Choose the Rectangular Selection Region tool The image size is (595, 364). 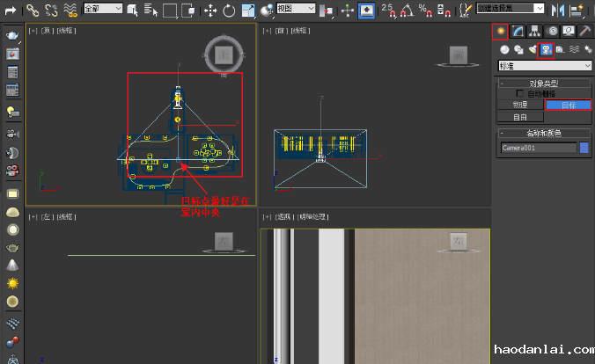pos(170,11)
